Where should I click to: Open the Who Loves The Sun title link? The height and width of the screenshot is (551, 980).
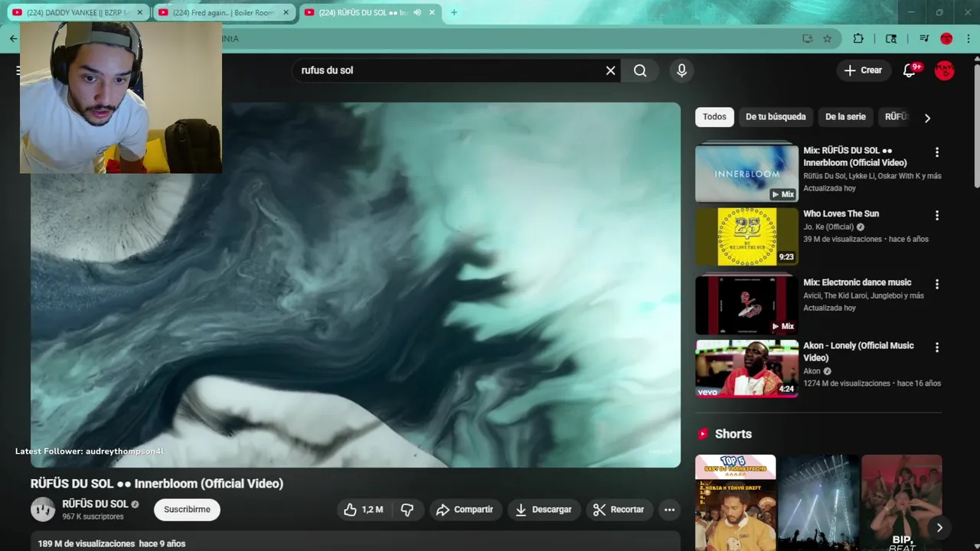point(841,214)
